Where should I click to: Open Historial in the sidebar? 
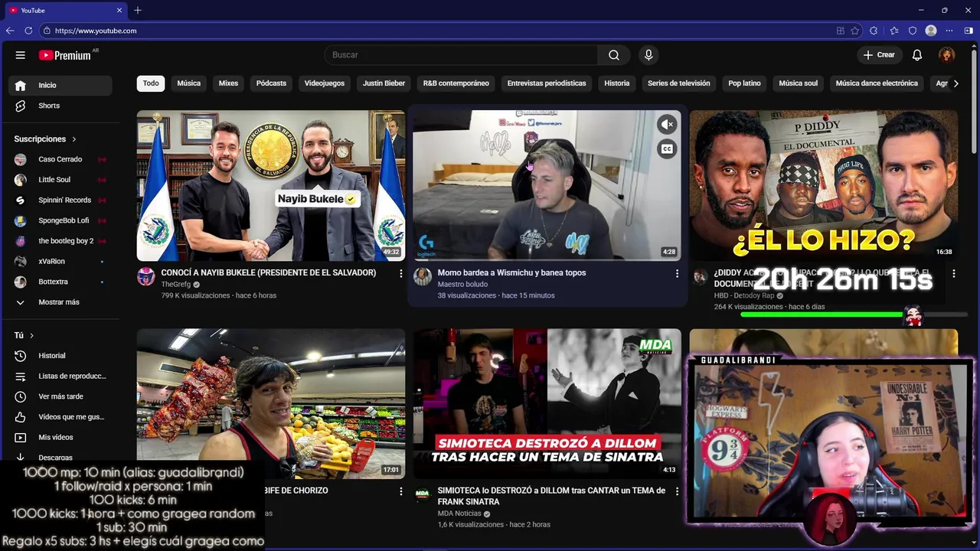click(x=60, y=356)
